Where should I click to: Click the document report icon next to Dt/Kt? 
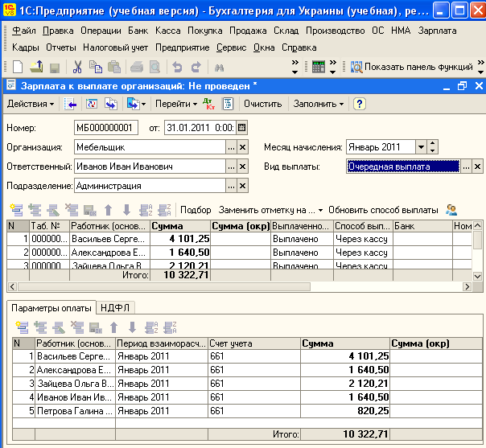(x=228, y=104)
